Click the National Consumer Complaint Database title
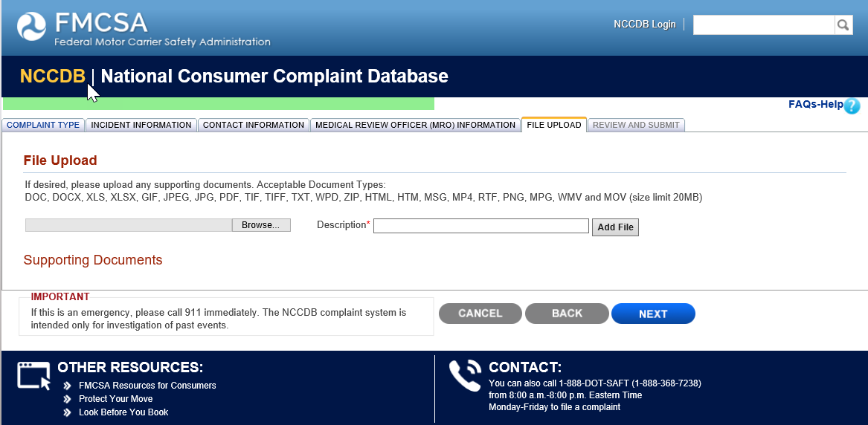The image size is (868, 425). 274,77
